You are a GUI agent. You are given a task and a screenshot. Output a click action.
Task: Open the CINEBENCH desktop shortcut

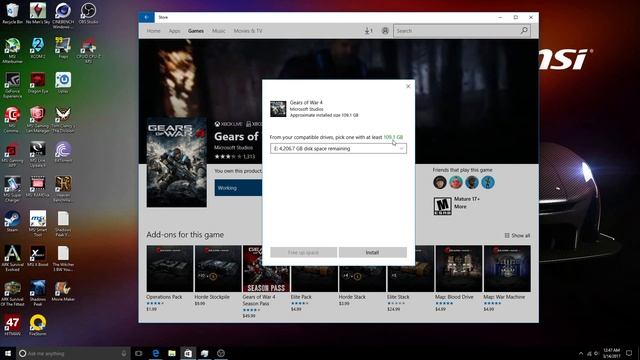point(63,15)
